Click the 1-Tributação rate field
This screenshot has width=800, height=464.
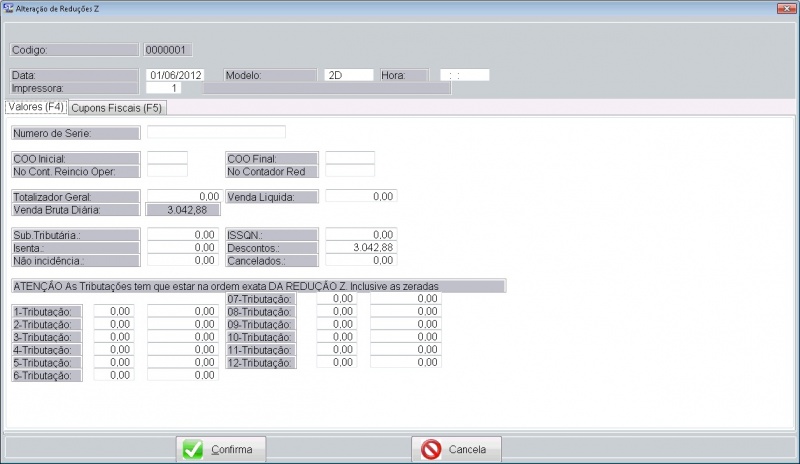(114, 312)
